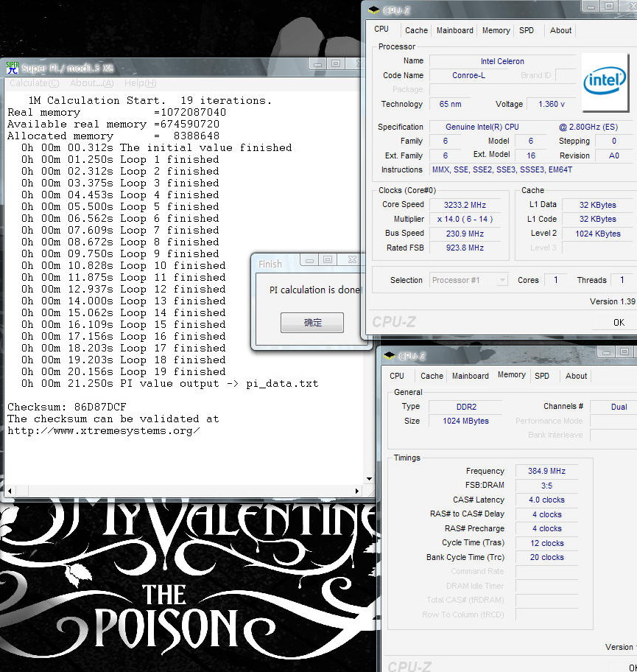Click the horizontal scroll right arrow in Super PI
637x672 pixels.
pyautogui.click(x=357, y=491)
